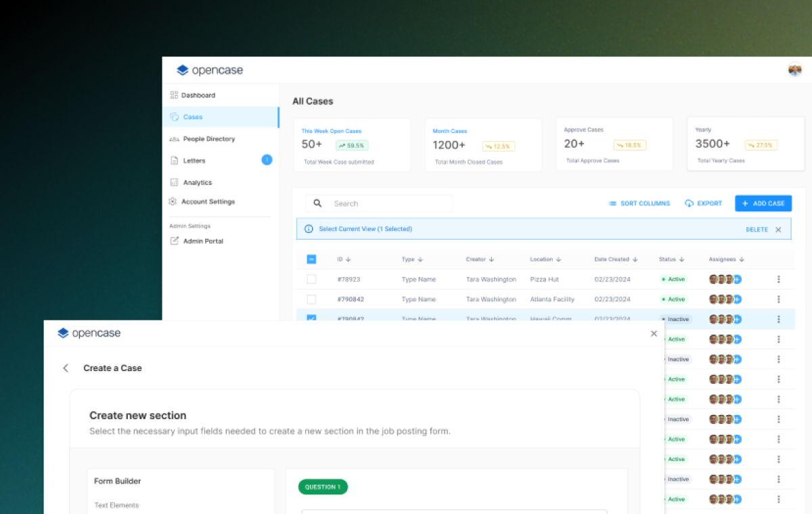812x514 pixels.
Task: Open the Cases sidebar menu item
Action: point(193,117)
